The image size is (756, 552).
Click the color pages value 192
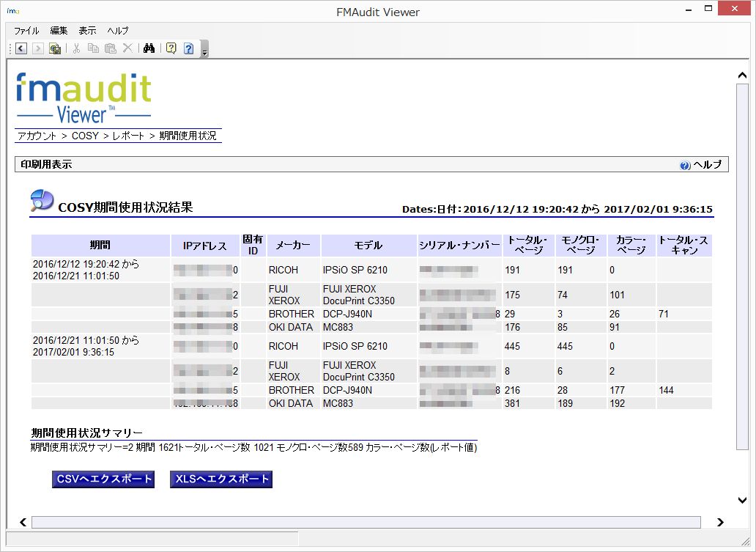(617, 403)
